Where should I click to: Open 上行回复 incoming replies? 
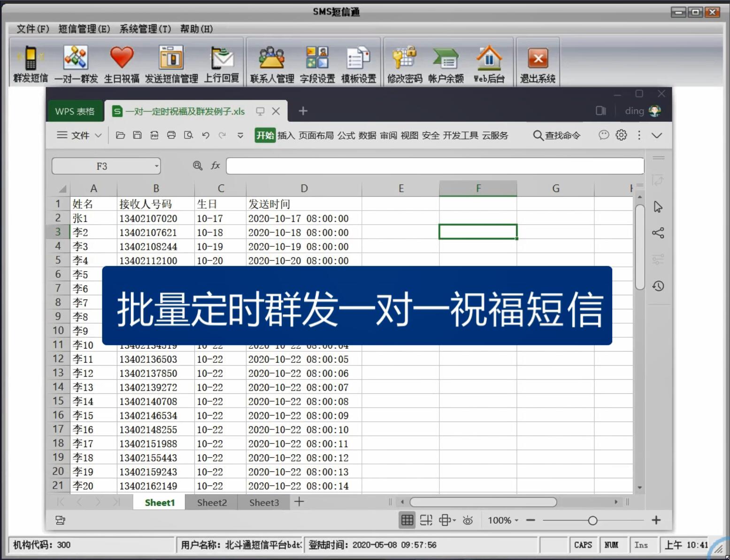(222, 63)
